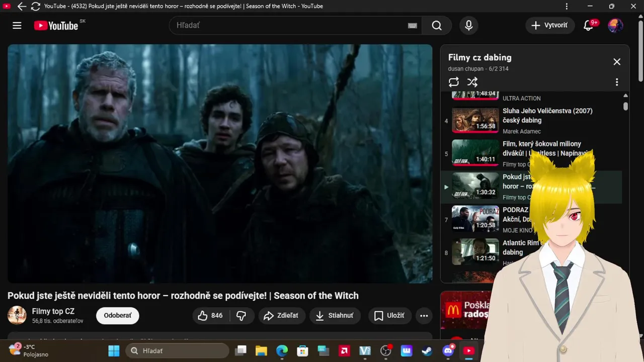Toggle playlist loop
Viewport: 644px width, 362px height.
pyautogui.click(x=454, y=82)
